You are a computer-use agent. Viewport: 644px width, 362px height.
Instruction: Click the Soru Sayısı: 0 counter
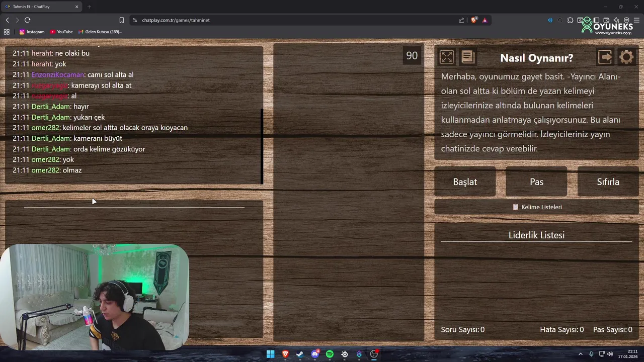463,330
